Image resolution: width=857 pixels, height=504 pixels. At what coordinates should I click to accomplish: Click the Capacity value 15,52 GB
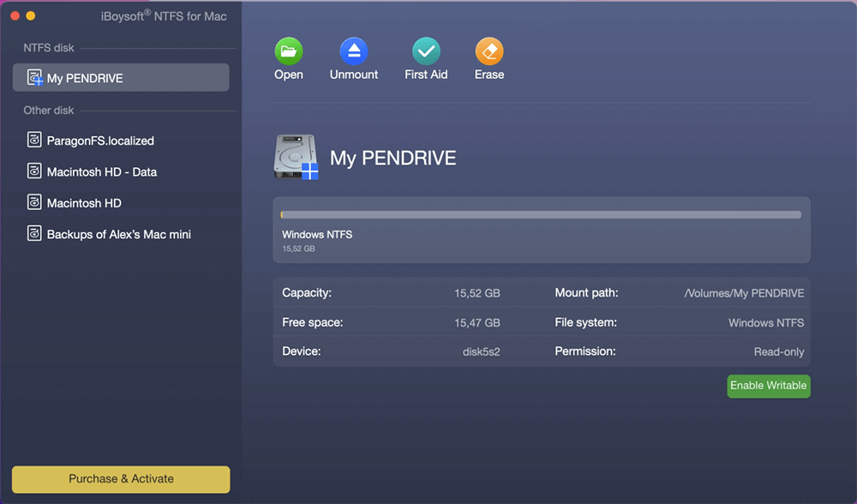point(477,293)
